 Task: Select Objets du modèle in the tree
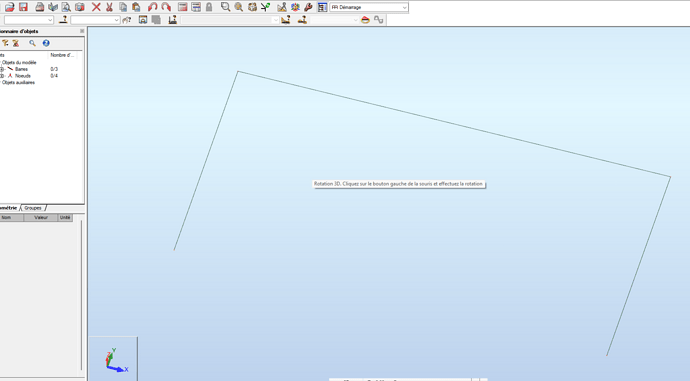click(x=19, y=62)
